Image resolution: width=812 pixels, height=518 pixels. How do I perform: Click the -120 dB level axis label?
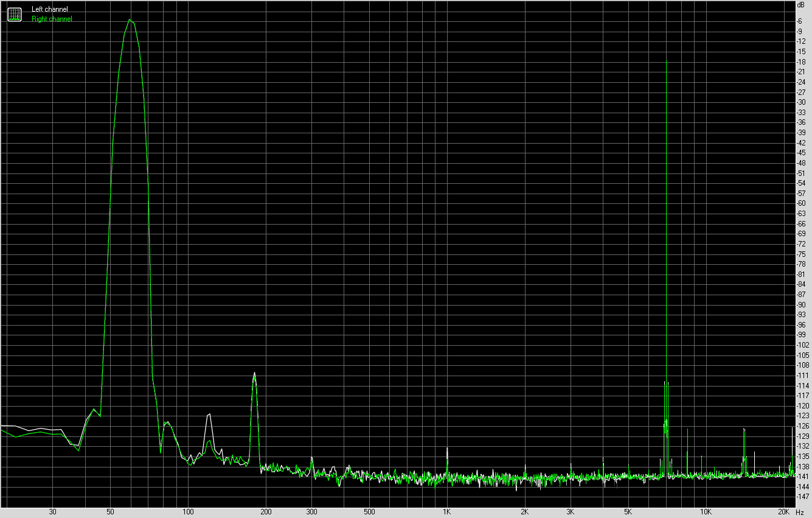point(803,405)
